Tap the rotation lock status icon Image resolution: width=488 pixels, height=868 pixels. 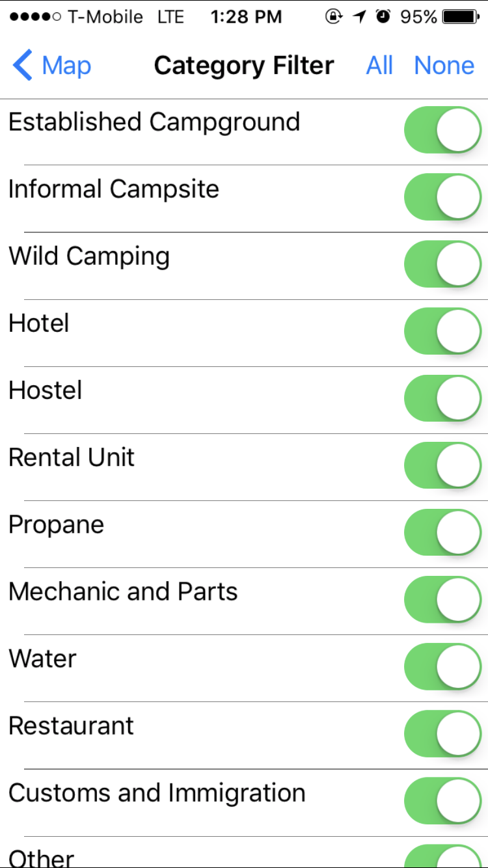click(x=334, y=18)
